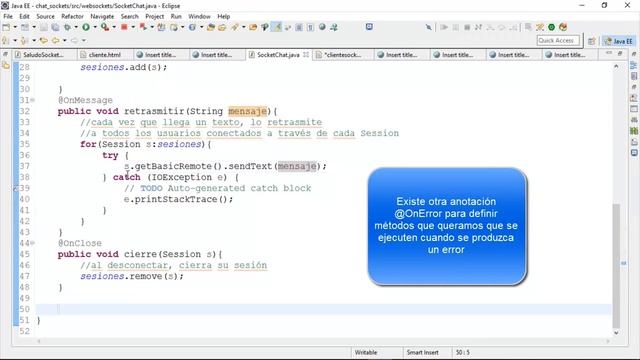This screenshot has height=360, width=640.
Task: Click the Open Perspective icon
Action: pos(592,41)
